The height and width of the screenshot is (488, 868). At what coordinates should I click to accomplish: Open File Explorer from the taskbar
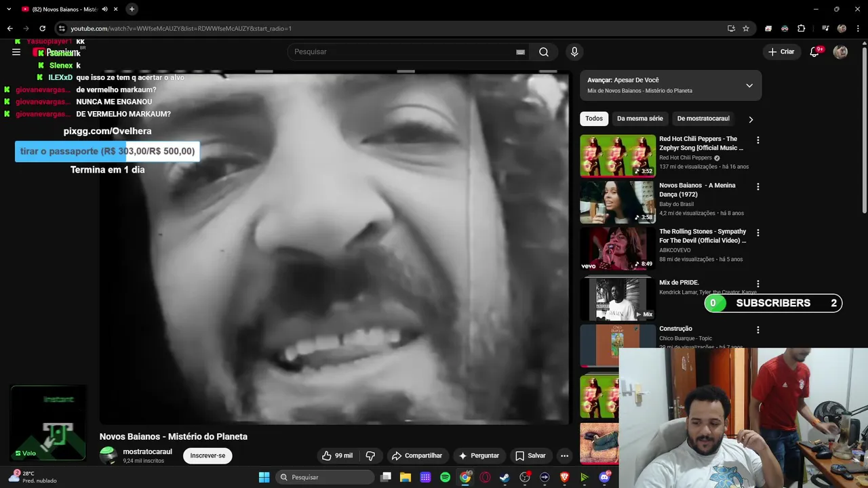click(406, 477)
